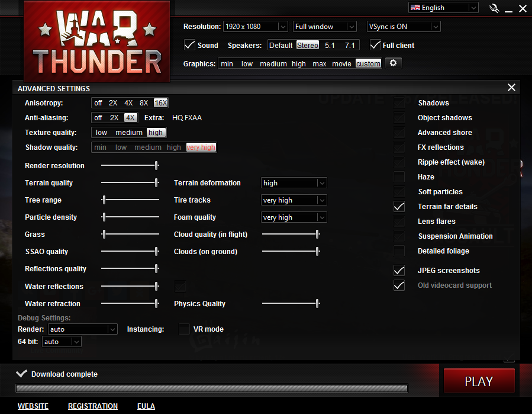This screenshot has height=414, width=532.
Task: Toggle the Advanced shore checkbox
Action: pos(399,133)
